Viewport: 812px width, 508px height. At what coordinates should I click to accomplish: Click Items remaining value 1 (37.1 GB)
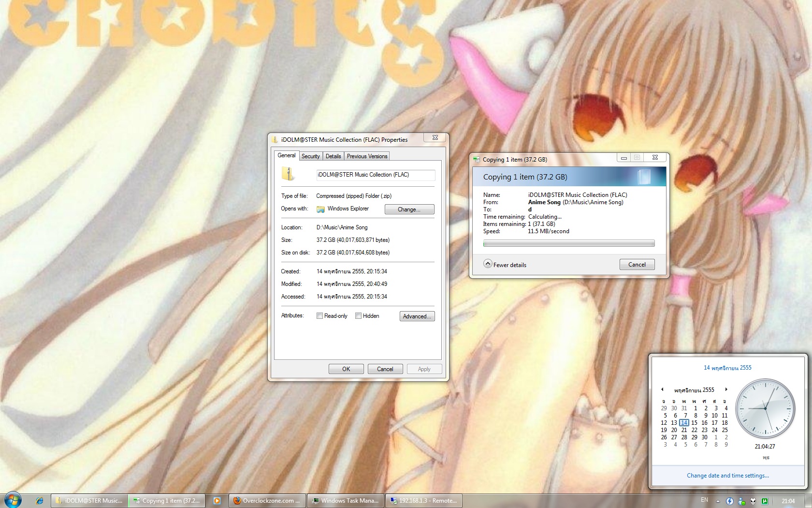click(542, 224)
